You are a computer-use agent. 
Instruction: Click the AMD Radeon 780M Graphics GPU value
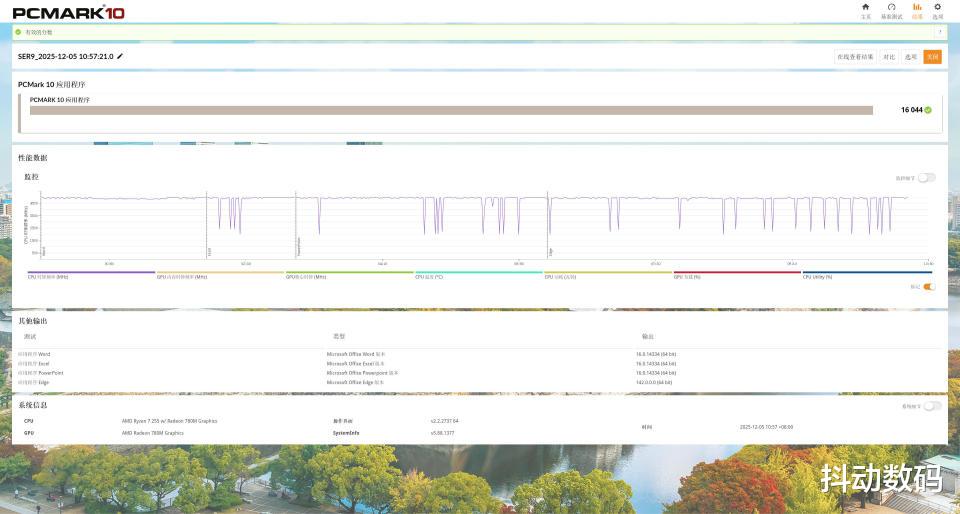coord(152,433)
